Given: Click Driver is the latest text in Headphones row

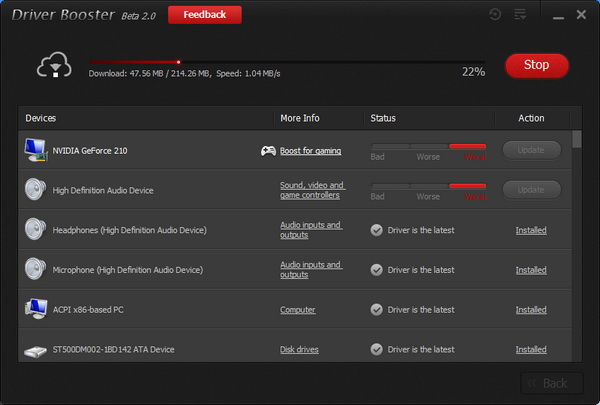Looking at the screenshot, I should tap(421, 230).
